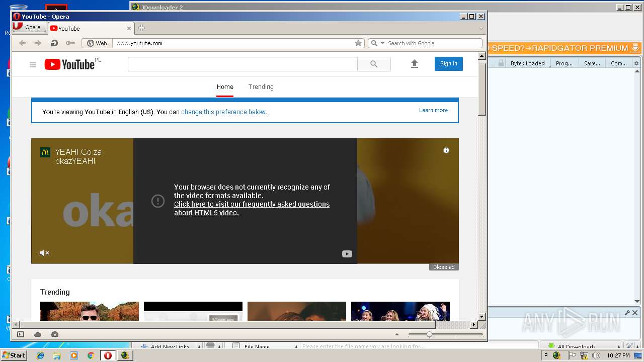Close the YouTube tab

coord(129,29)
